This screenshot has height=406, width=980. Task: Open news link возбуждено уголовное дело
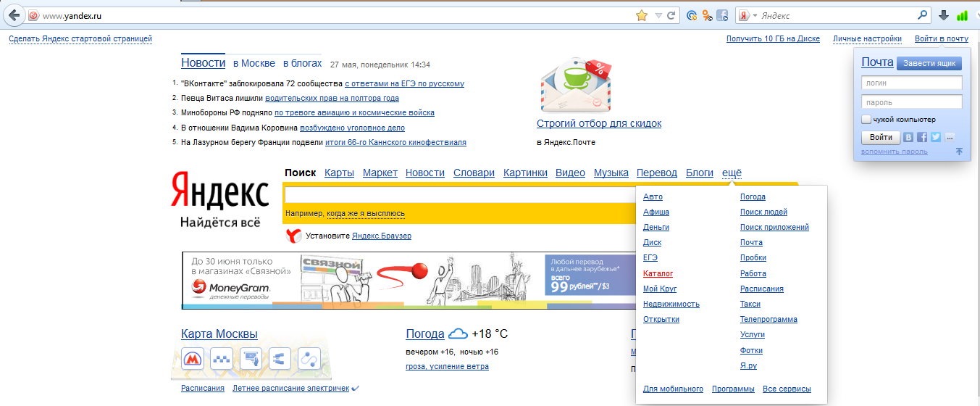352,128
